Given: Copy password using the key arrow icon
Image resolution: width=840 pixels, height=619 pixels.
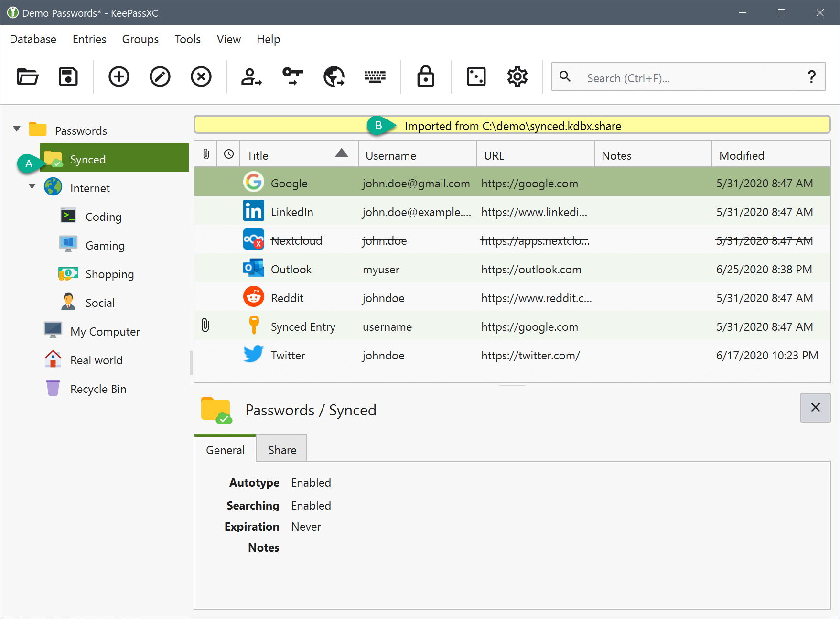Looking at the screenshot, I should click(292, 76).
